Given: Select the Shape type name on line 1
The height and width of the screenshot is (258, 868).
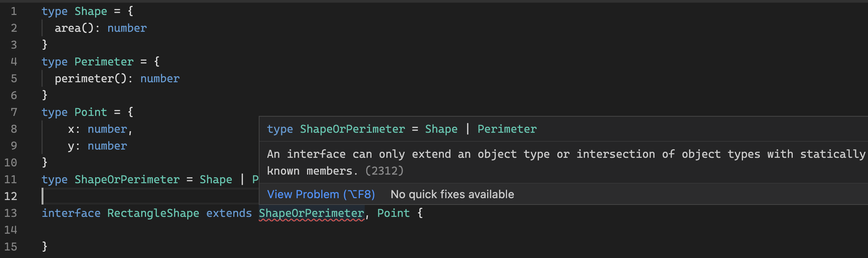Looking at the screenshot, I should click(x=91, y=12).
